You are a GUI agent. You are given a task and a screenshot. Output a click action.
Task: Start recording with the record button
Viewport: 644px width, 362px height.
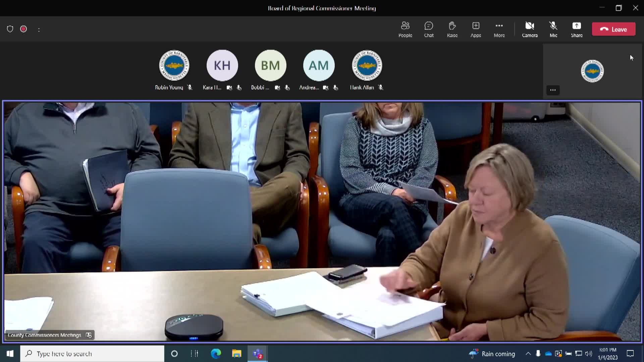coord(23,29)
